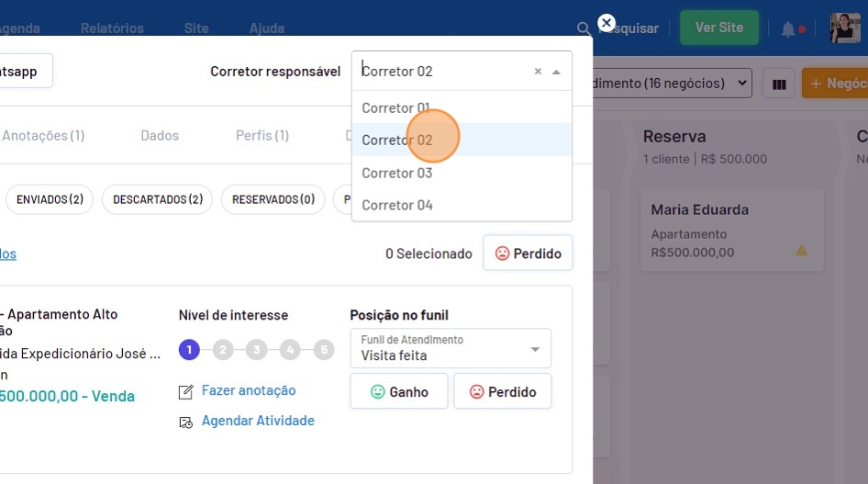
Task: Collapse the Corretor responsável dropdown arrow
Action: pyautogui.click(x=556, y=72)
